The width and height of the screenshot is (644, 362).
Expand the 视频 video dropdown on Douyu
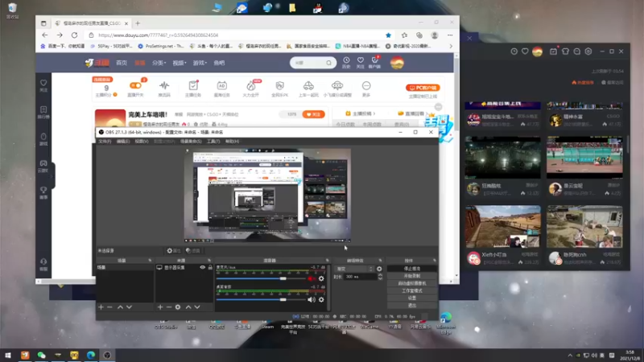(x=179, y=63)
